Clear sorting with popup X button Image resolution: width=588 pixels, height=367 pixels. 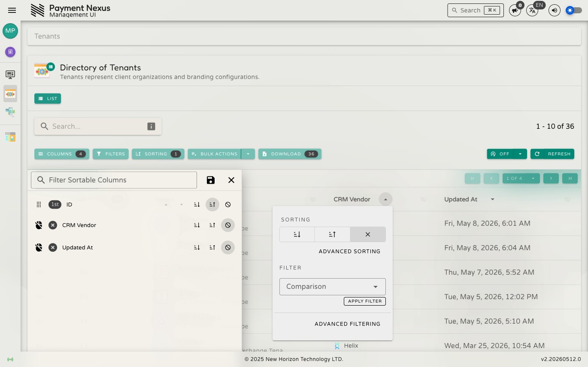point(368,234)
